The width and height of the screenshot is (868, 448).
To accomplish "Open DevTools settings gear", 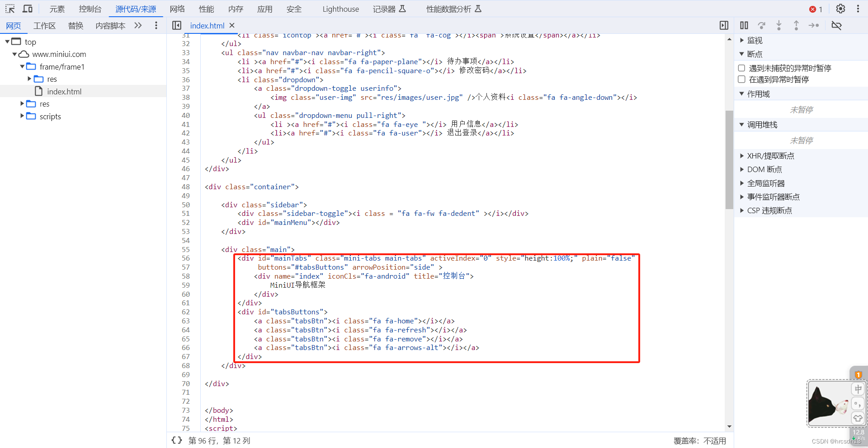I will pyautogui.click(x=840, y=9).
